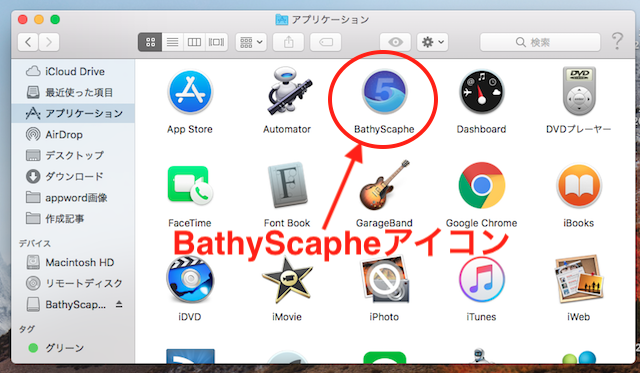640x373 pixels.
Task: Select アプリケーション in the sidebar
Action: pos(73,113)
